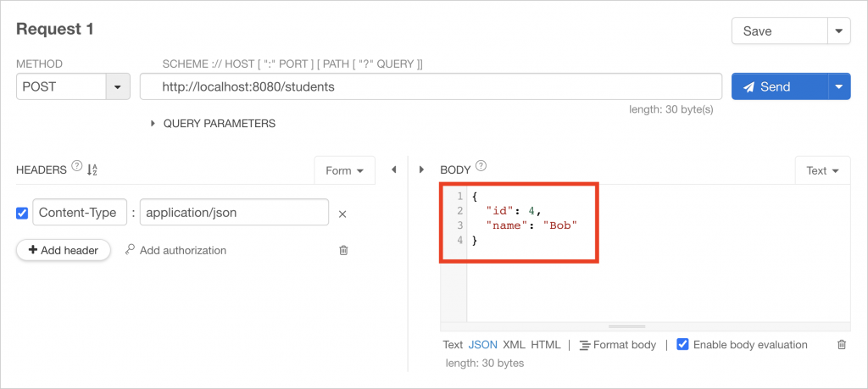Open the Send button dropdown arrow
The width and height of the screenshot is (868, 389).
click(839, 87)
